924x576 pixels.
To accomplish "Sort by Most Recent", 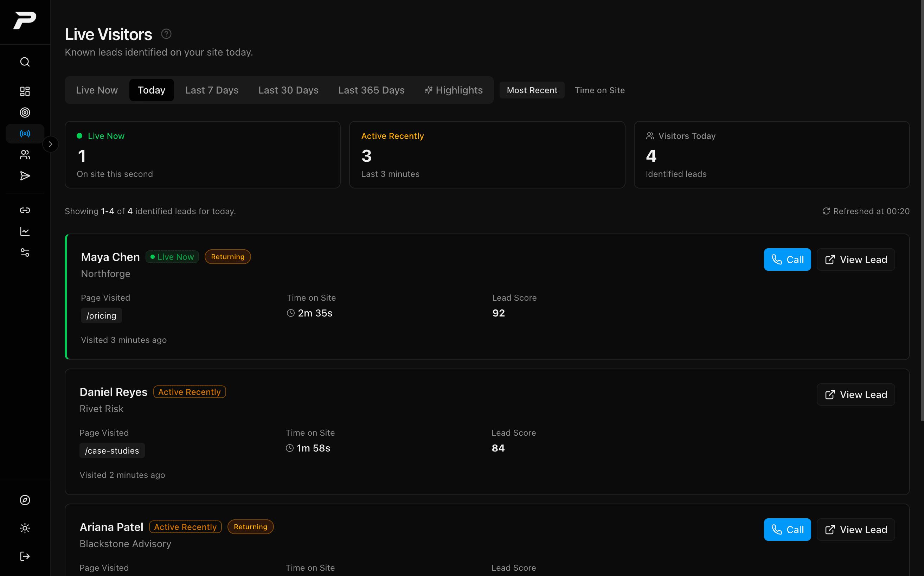I will point(532,90).
